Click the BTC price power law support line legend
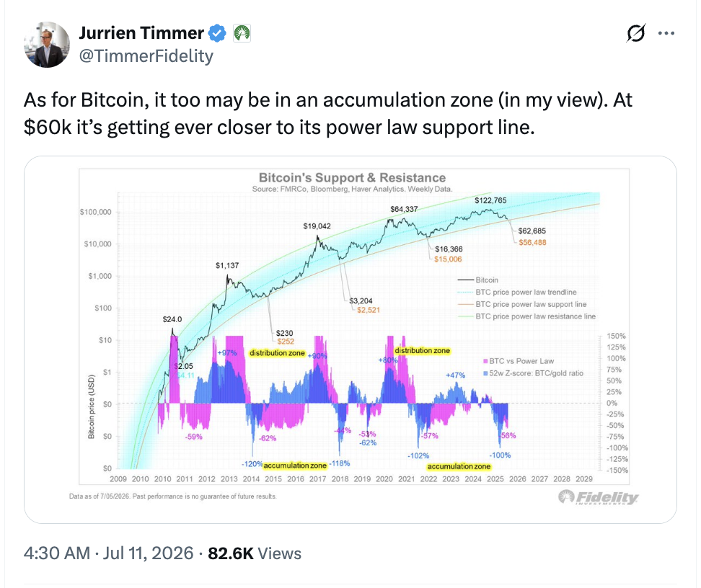 [531, 304]
